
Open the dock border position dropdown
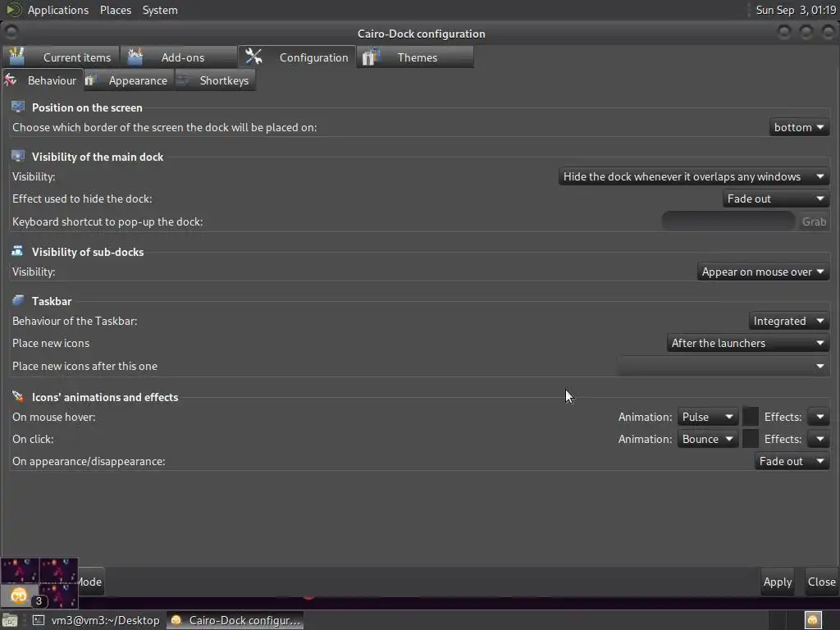point(799,127)
